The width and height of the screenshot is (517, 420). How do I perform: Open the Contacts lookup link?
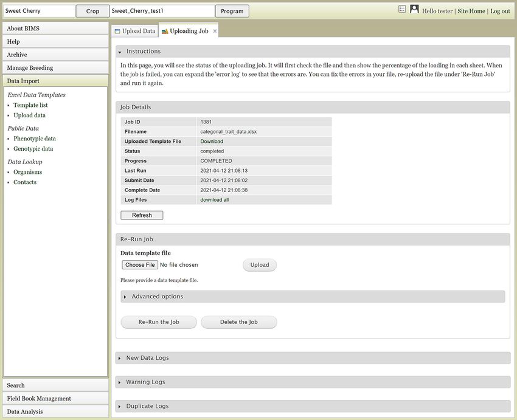pos(25,182)
